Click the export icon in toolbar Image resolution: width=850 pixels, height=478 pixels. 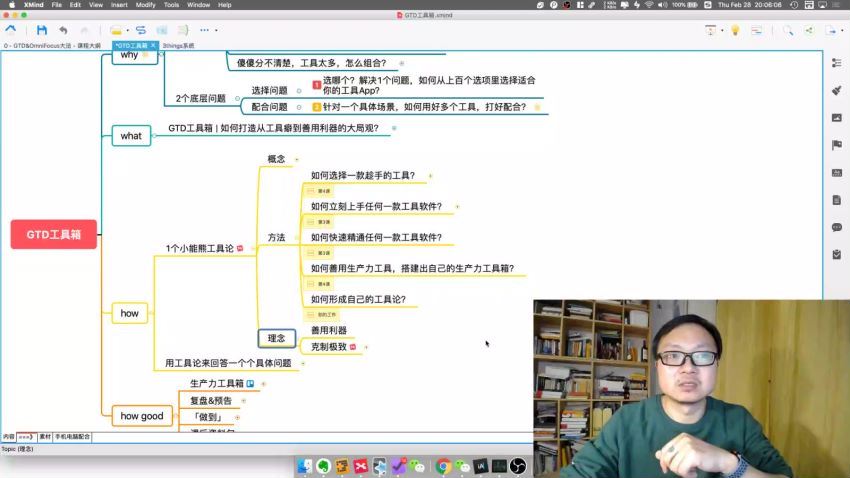pos(831,30)
